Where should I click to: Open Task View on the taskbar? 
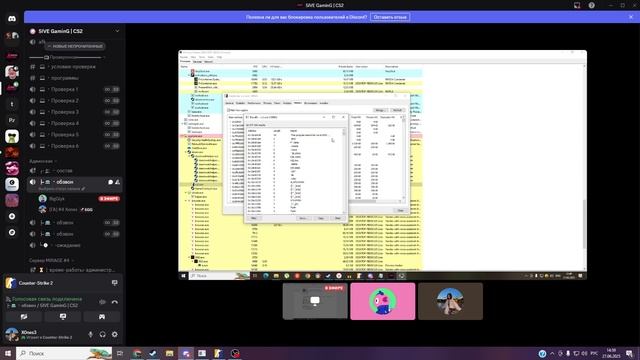[120, 353]
